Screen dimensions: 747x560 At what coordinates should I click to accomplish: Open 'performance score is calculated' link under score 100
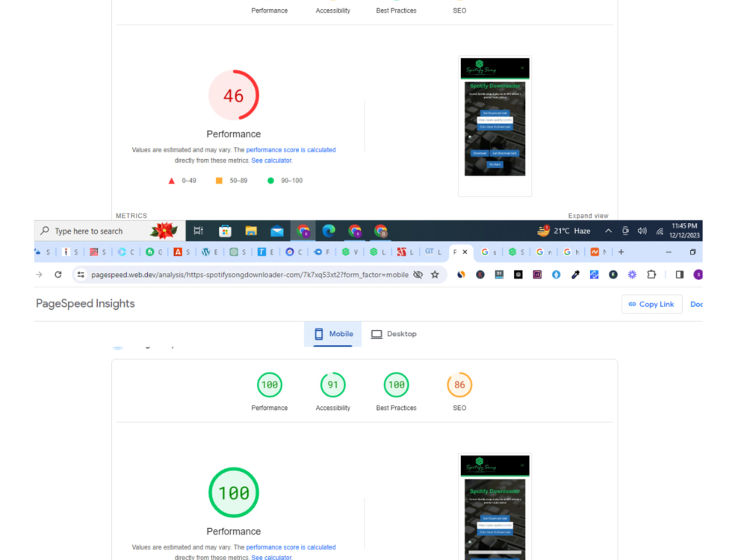pyautogui.click(x=291, y=547)
